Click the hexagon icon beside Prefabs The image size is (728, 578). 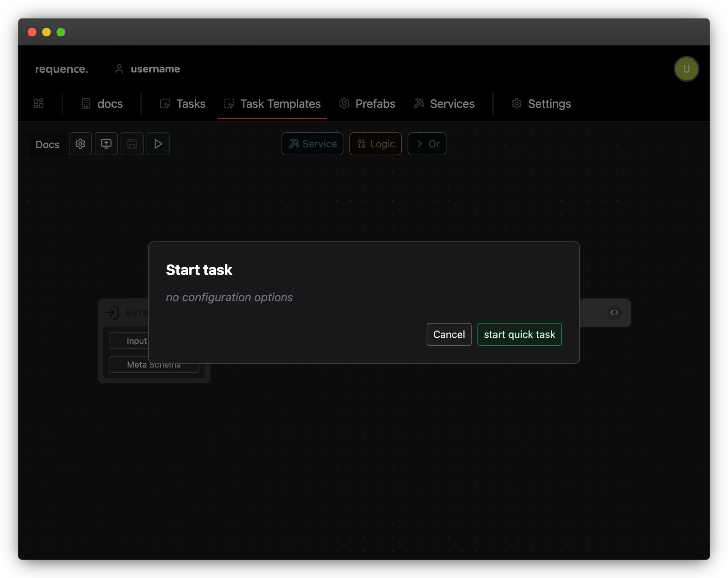(344, 103)
